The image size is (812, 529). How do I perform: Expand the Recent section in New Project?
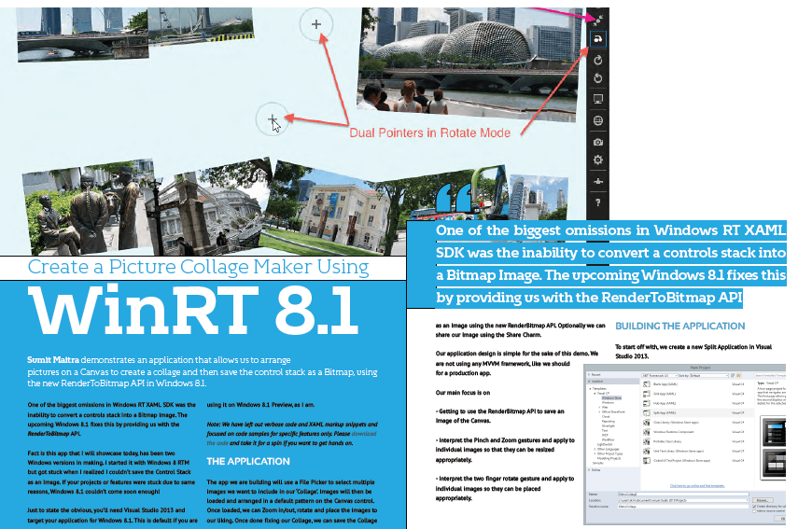[x=589, y=375]
